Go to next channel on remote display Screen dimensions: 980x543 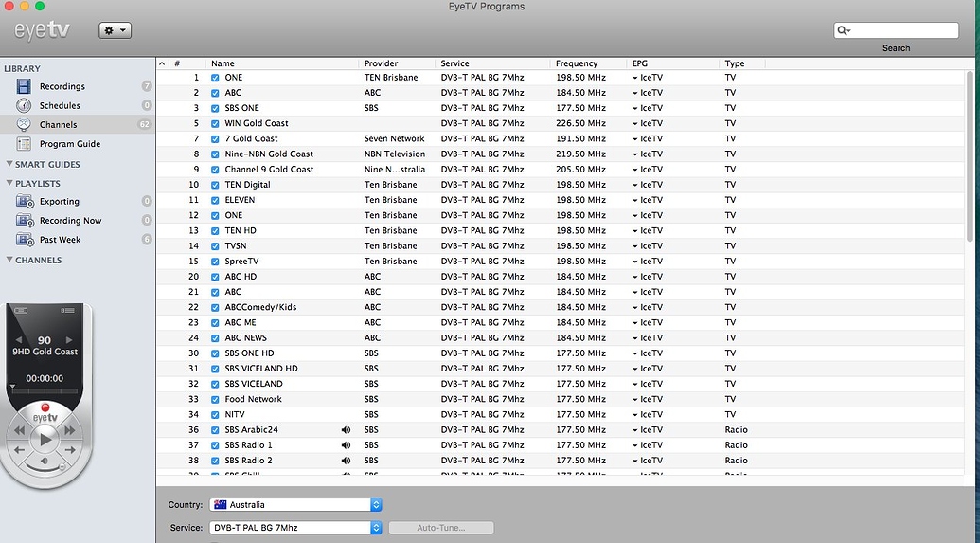[68, 340]
